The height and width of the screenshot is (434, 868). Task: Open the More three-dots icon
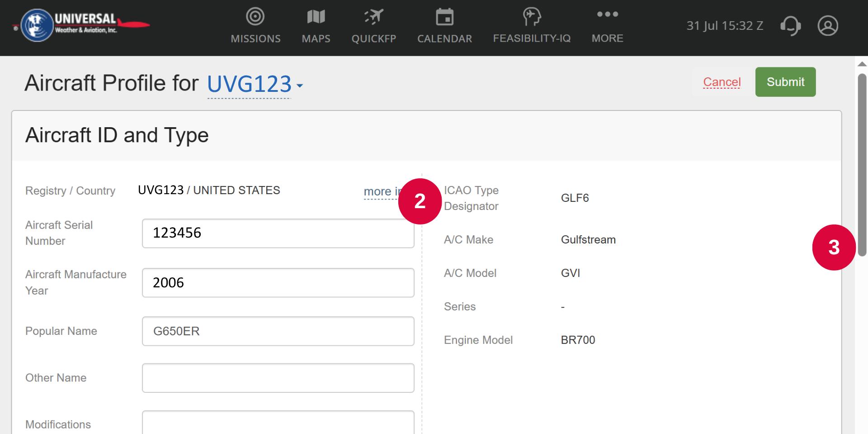pyautogui.click(x=607, y=14)
